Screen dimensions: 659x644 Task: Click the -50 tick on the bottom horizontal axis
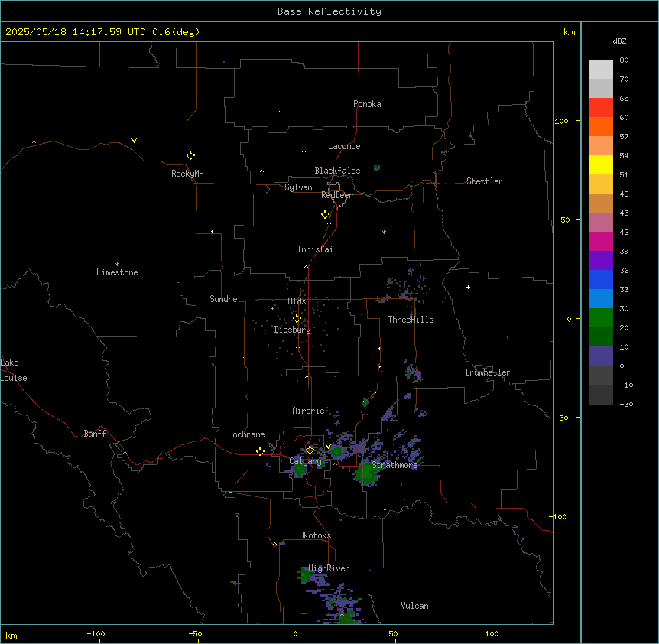tap(195, 633)
